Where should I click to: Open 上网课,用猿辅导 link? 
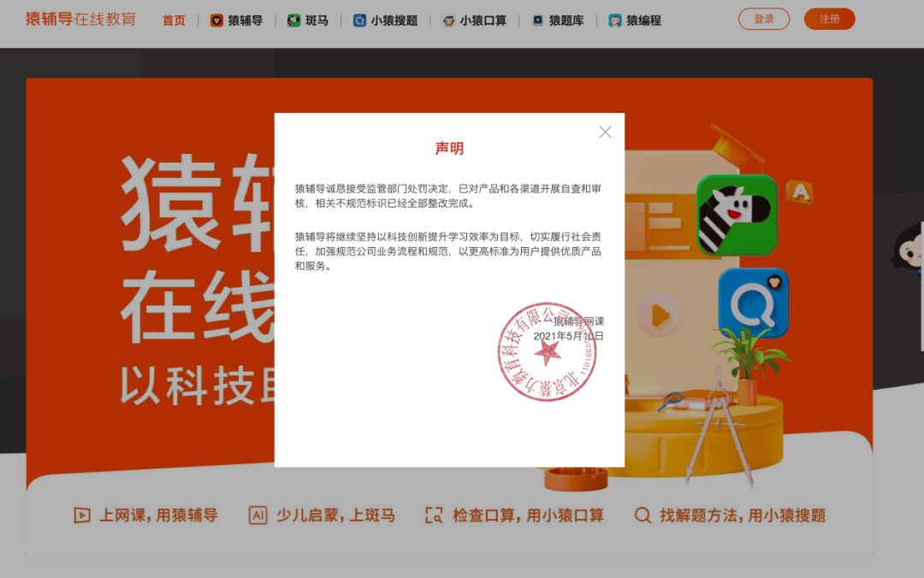click(x=158, y=516)
